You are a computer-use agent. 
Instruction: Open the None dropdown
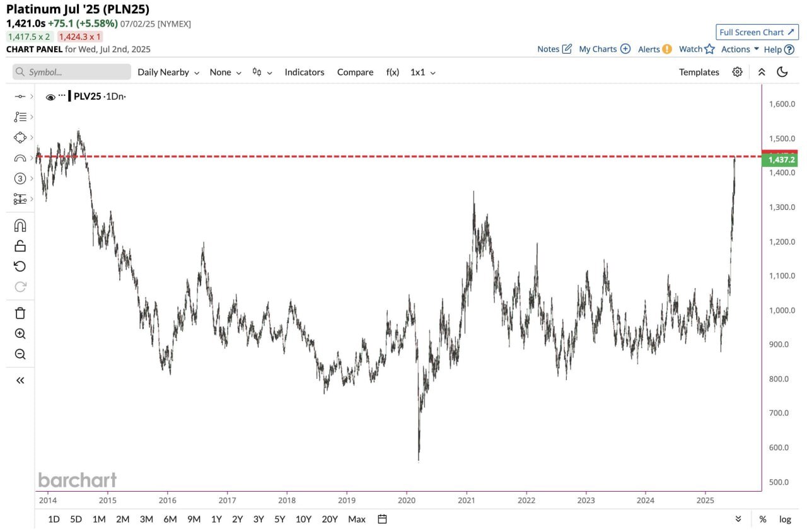pyautogui.click(x=225, y=72)
